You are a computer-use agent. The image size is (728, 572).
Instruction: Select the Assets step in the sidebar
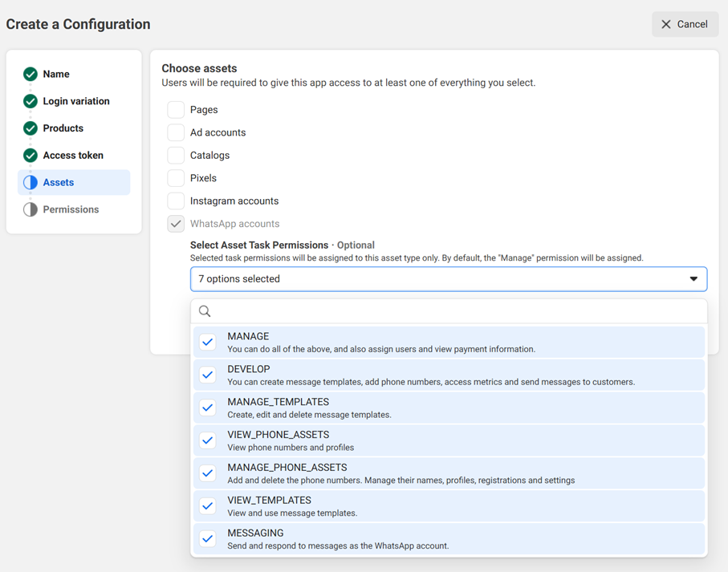pos(60,182)
